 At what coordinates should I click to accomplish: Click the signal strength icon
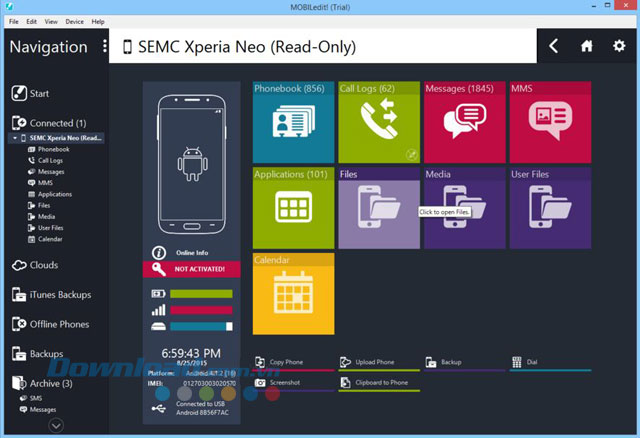pyautogui.click(x=158, y=310)
